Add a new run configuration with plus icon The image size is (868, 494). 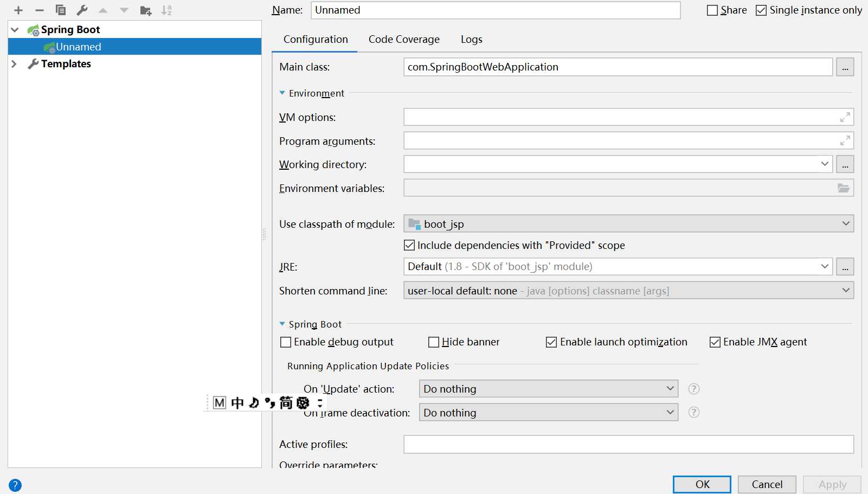18,10
